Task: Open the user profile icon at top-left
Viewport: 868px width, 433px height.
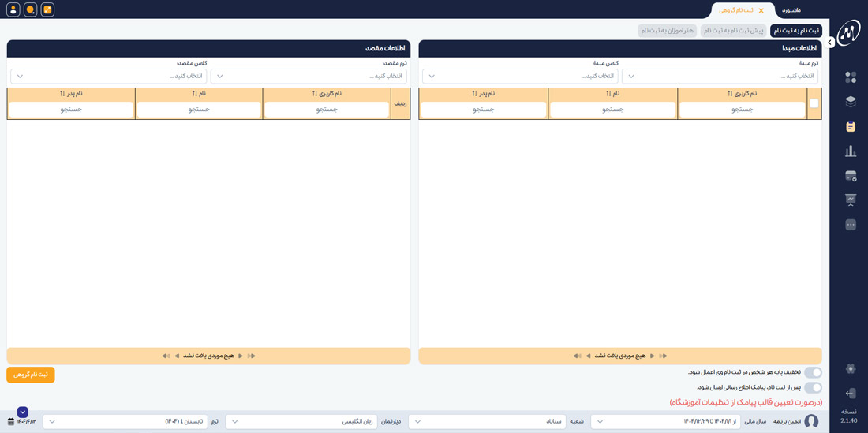Action: point(13,10)
